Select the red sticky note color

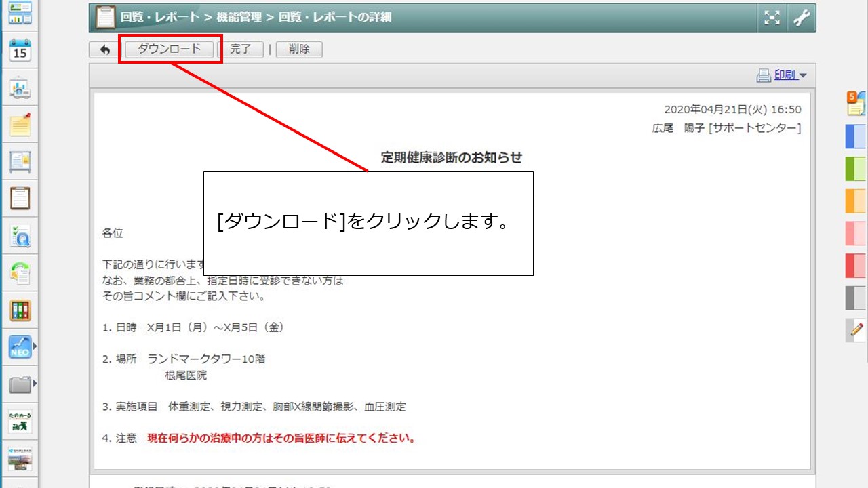[x=856, y=266]
